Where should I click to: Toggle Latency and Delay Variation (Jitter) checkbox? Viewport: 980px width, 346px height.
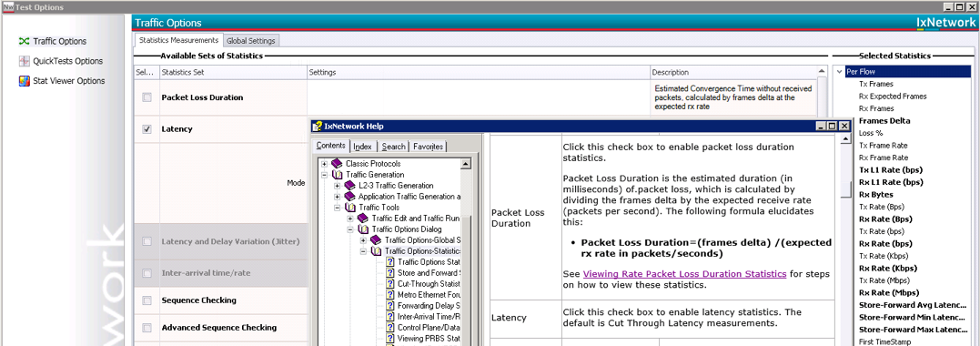[146, 241]
